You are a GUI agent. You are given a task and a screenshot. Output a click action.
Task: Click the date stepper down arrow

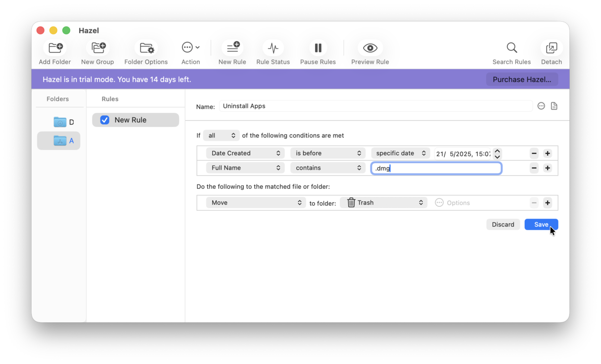coord(498,156)
